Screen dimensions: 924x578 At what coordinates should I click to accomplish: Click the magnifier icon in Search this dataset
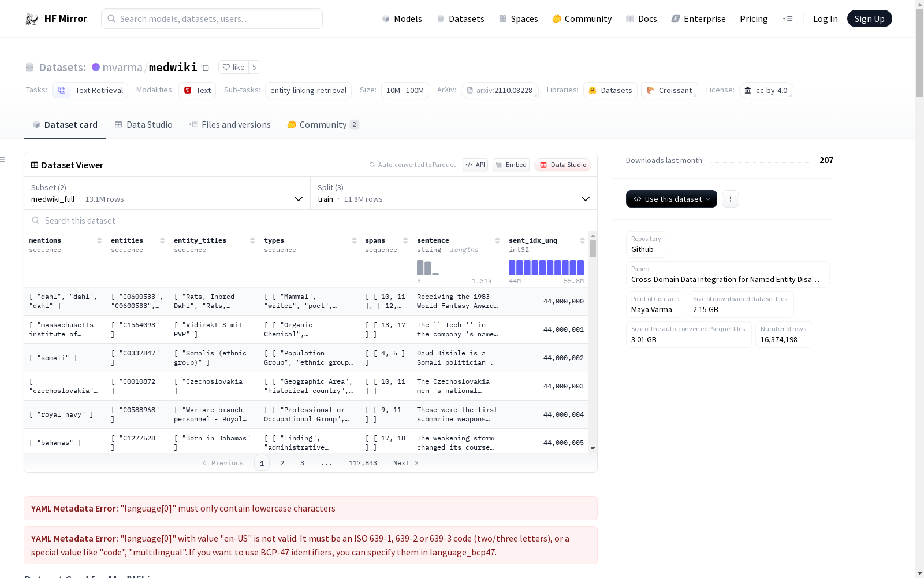[36, 220]
